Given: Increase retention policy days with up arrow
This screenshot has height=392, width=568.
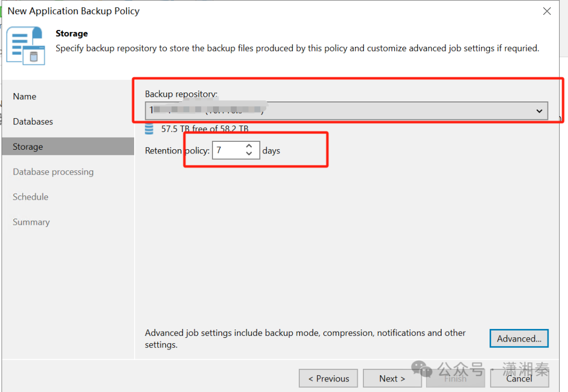Looking at the screenshot, I should point(249,146).
